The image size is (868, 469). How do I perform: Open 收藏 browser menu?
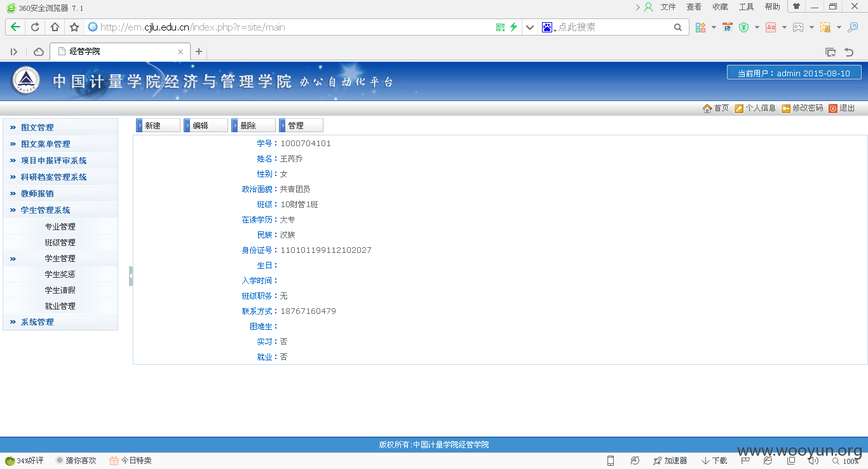(720, 7)
